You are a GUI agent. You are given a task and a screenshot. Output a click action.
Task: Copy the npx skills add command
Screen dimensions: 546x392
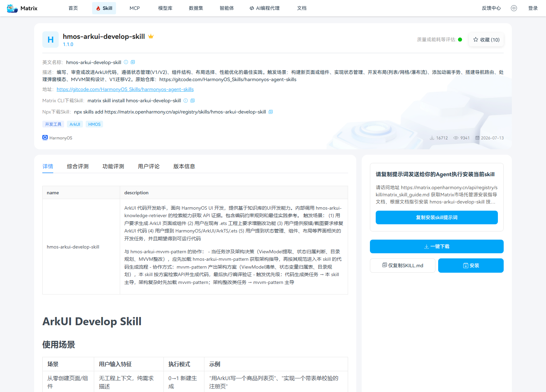coord(271,112)
